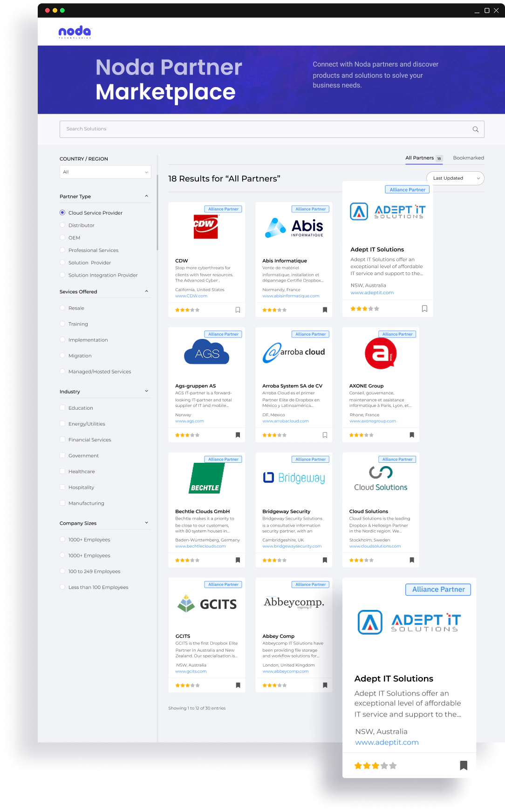Click the Cloud Solutions logo
This screenshot has height=812, width=505.
(381, 479)
